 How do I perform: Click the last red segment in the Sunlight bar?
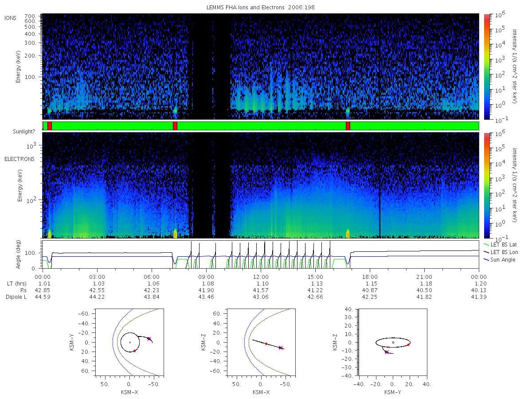(x=348, y=126)
